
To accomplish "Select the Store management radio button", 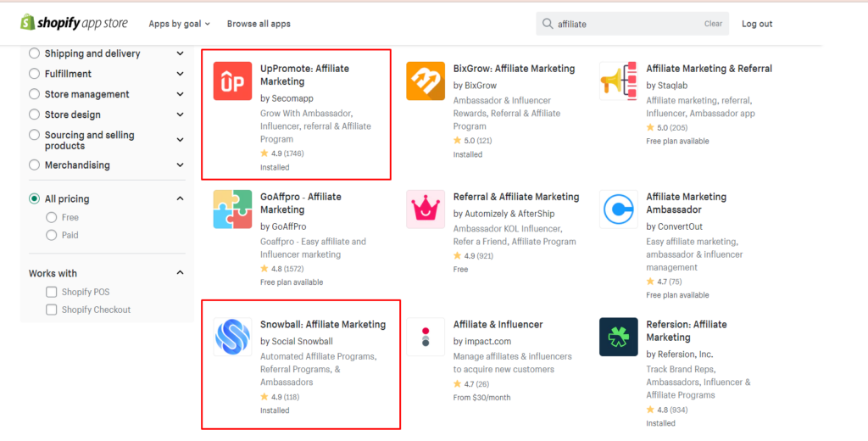I will 34,94.
